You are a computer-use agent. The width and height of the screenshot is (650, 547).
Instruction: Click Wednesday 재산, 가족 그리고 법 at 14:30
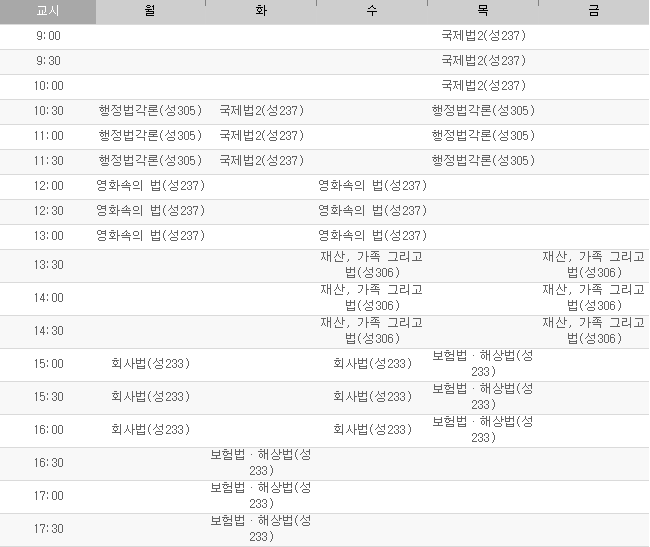(x=372, y=331)
